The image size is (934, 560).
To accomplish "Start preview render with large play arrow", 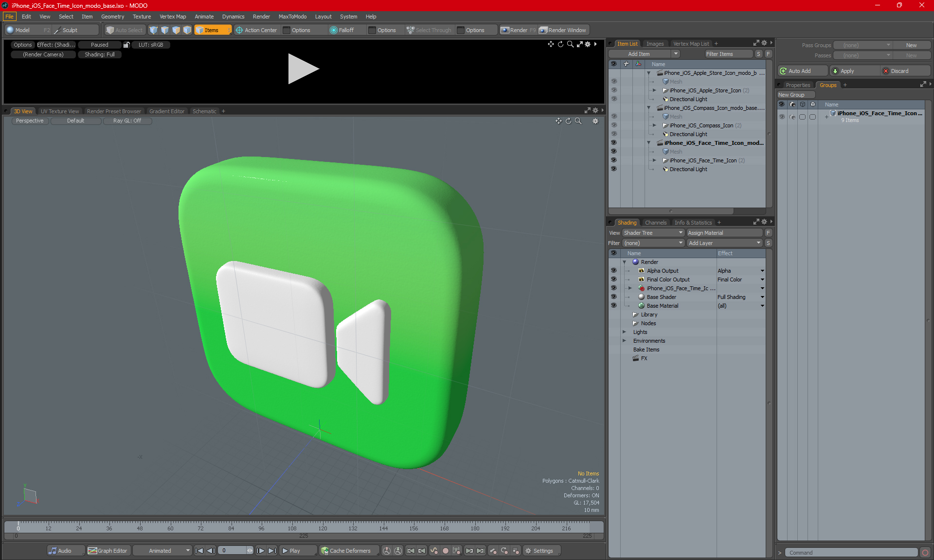I will [x=303, y=69].
